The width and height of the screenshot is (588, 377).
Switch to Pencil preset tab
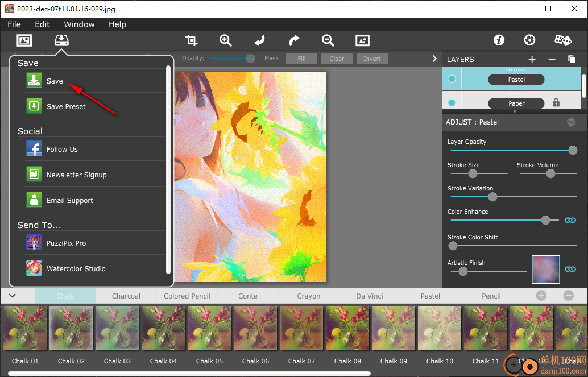pos(491,296)
